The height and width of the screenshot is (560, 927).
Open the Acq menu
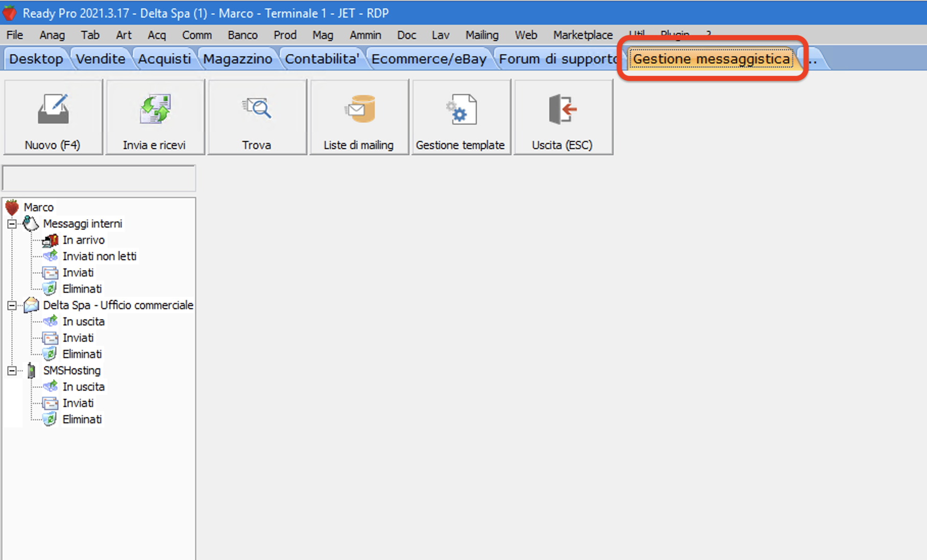tap(157, 35)
